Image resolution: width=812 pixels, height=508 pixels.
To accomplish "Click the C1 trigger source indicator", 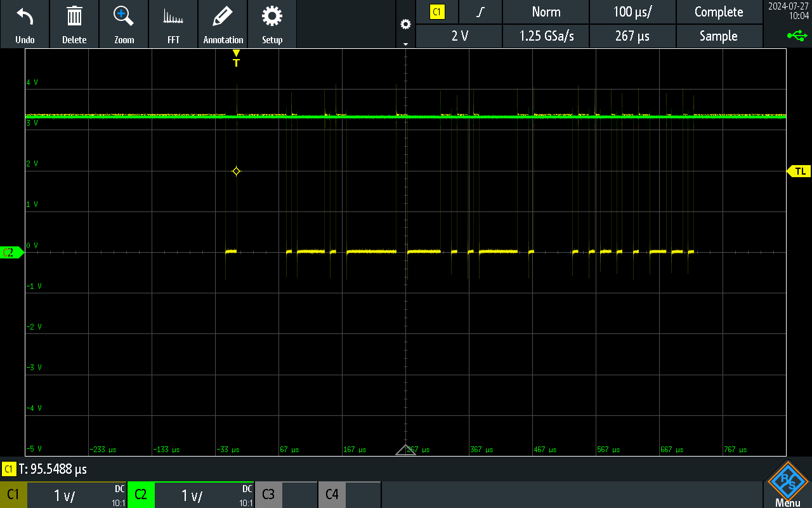I will (x=437, y=11).
